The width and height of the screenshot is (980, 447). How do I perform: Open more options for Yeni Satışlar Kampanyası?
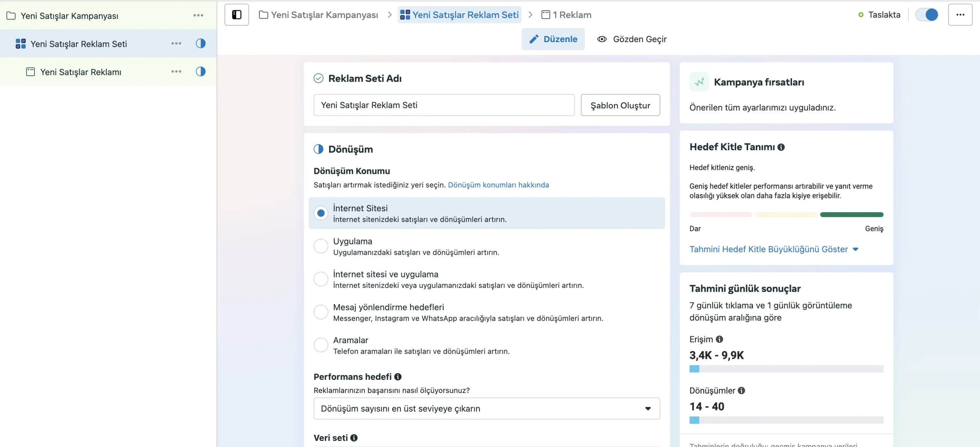[x=198, y=15]
